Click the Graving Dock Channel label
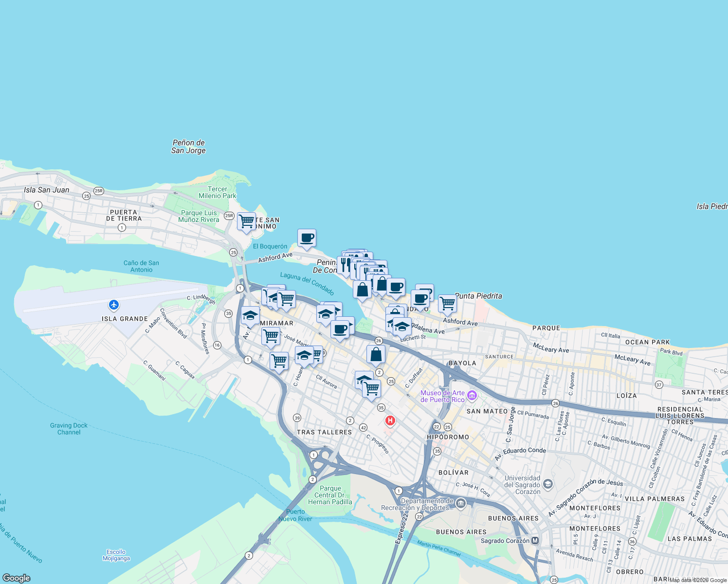Image resolution: width=728 pixels, height=584 pixels. [69, 429]
